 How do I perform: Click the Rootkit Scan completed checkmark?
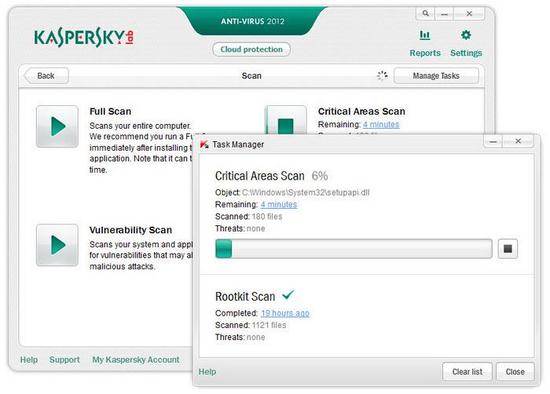288,295
